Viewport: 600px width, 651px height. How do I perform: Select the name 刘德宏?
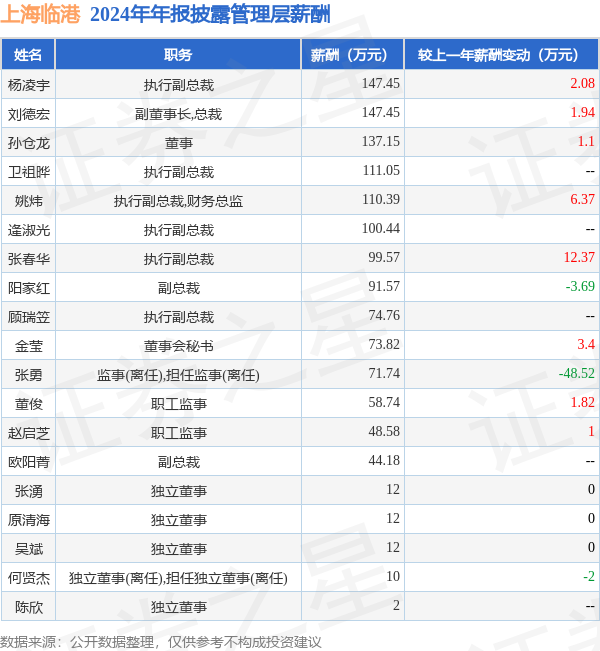point(29,114)
